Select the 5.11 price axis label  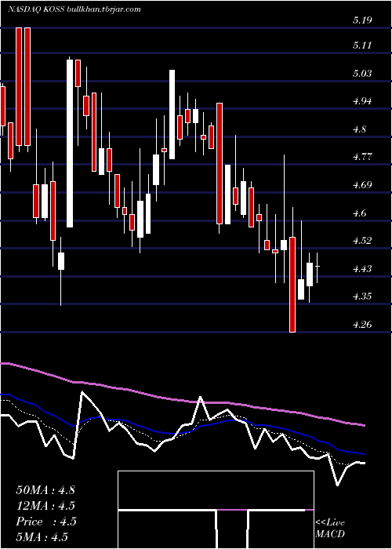[362, 45]
